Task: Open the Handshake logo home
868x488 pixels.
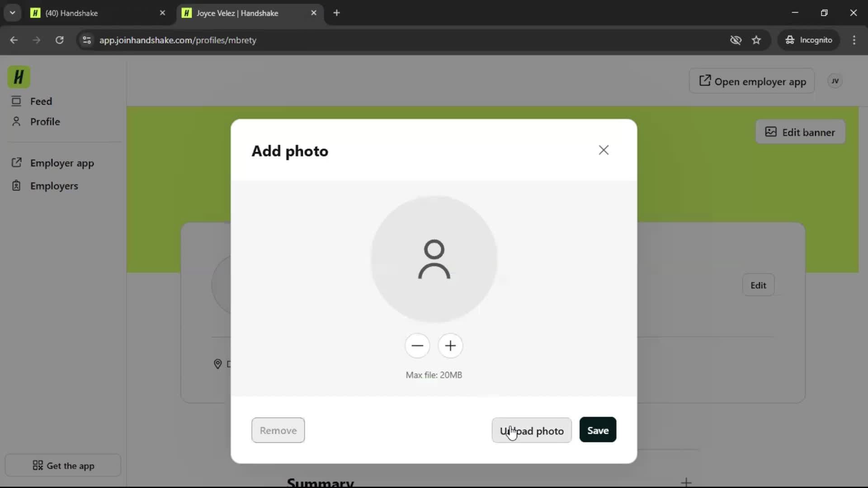Action: (x=19, y=77)
